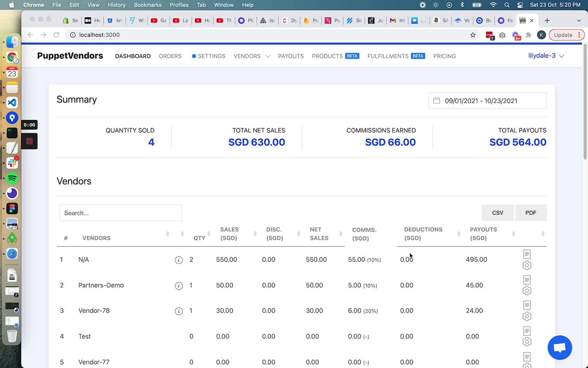Go to the Orders page
Viewport: 588px width, 368px height.
(170, 56)
